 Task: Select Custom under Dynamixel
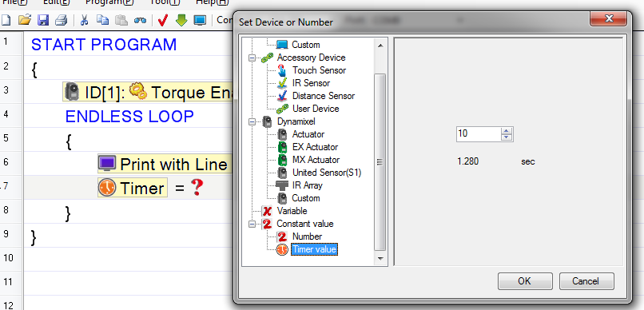pos(305,198)
